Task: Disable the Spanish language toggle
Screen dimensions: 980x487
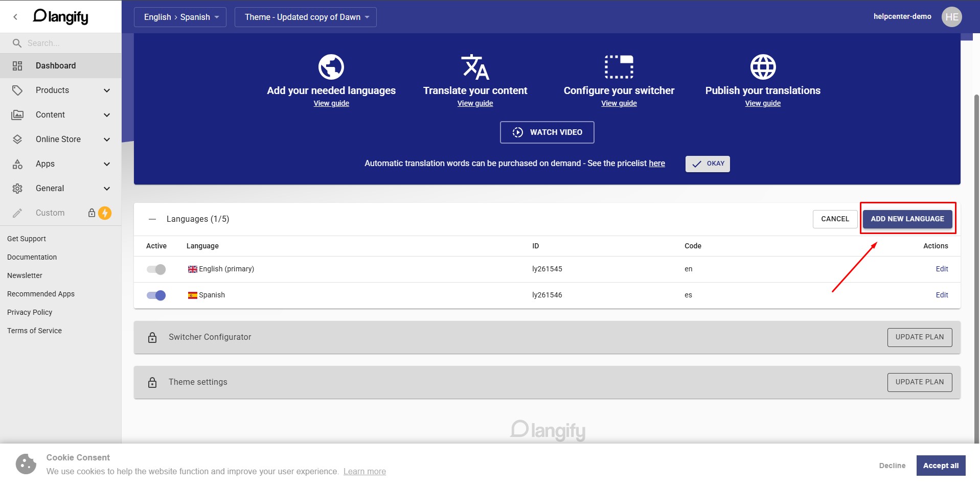Action: (x=156, y=295)
